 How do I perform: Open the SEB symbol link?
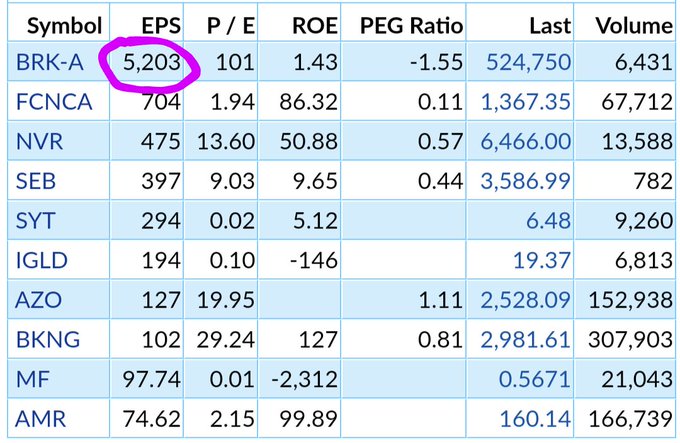(36, 181)
